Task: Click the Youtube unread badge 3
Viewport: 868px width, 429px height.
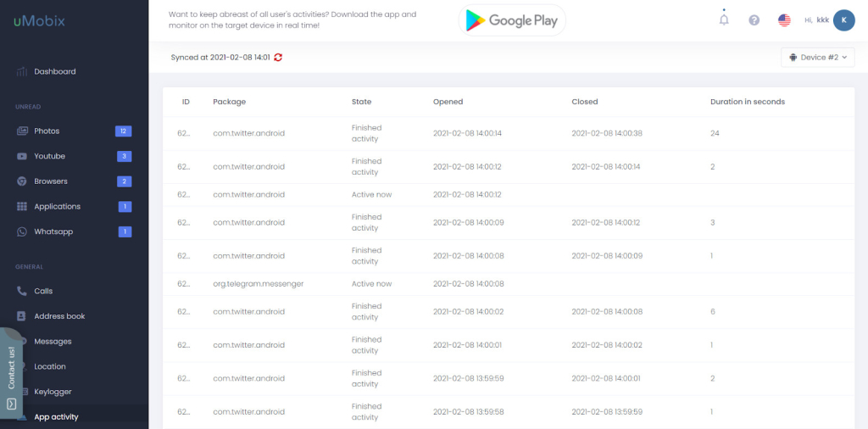Action: tap(124, 156)
